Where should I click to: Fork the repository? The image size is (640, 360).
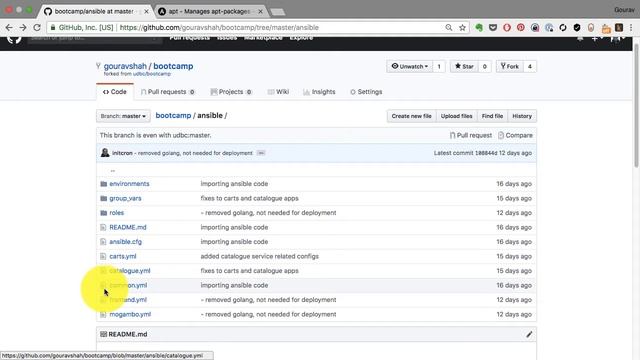pyautogui.click(x=509, y=67)
